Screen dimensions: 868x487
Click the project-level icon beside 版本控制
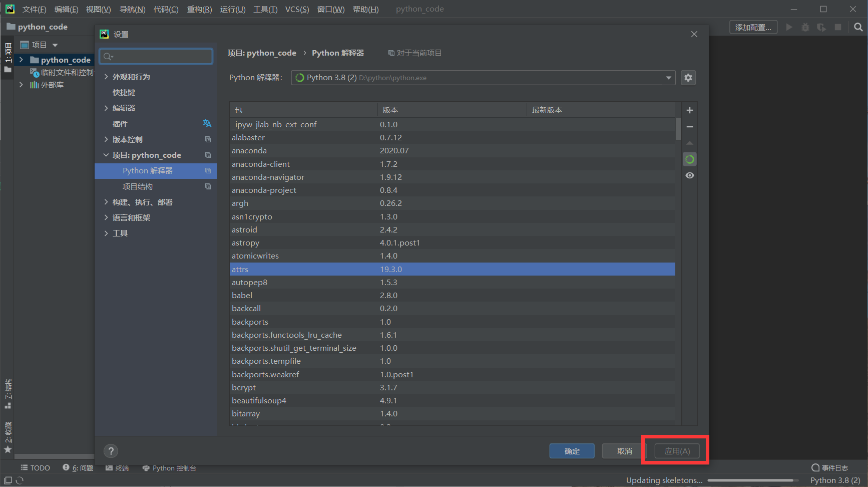(x=208, y=139)
